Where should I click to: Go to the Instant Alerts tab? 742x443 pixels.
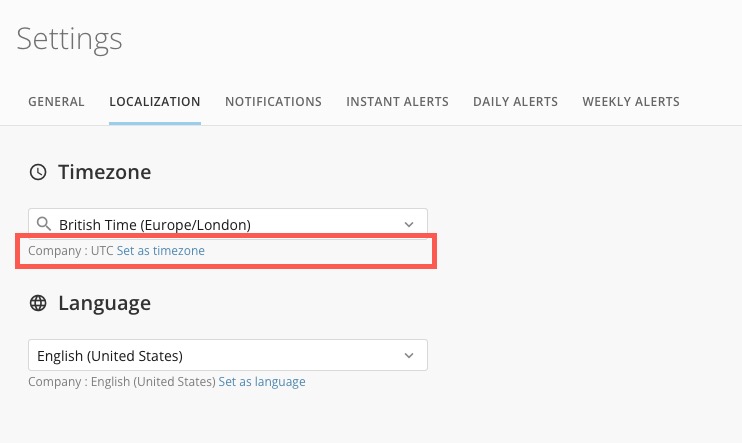(x=397, y=102)
